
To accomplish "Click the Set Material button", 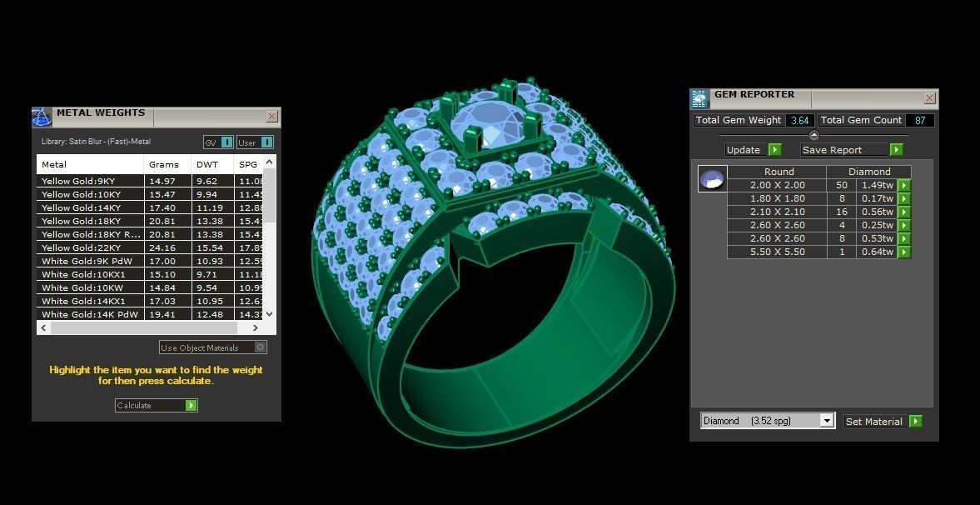I will tap(883, 421).
